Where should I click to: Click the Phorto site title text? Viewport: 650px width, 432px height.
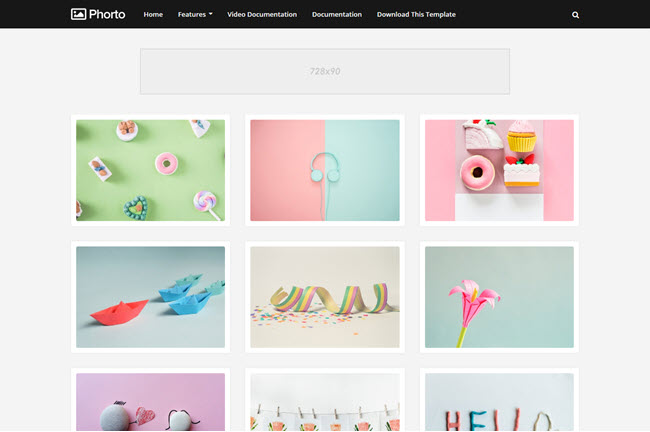[x=107, y=14]
